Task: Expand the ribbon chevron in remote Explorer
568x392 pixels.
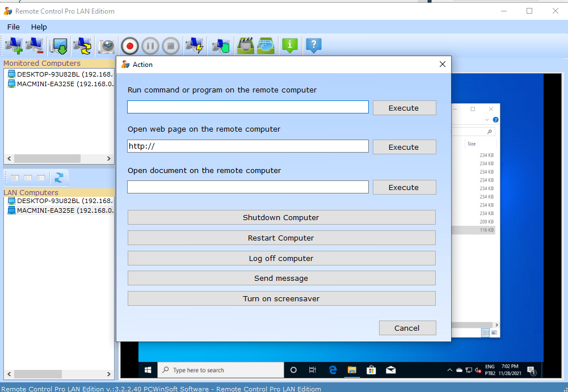Action: coord(487,120)
